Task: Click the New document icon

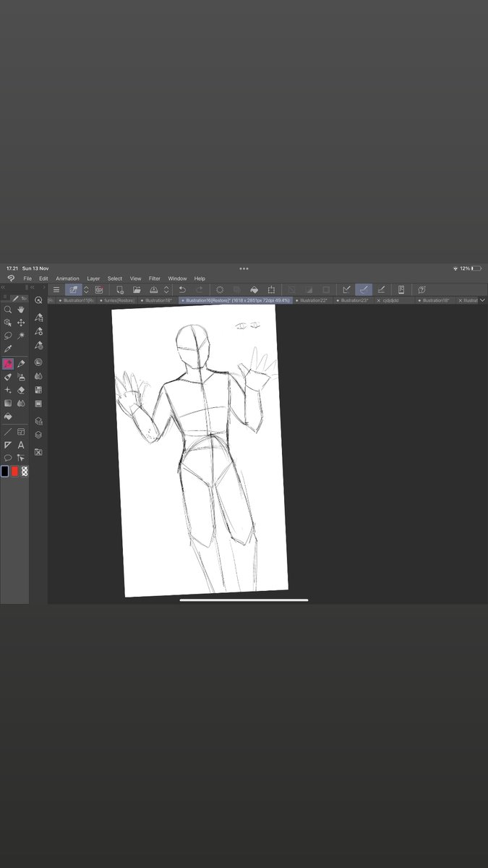Action: (x=119, y=290)
